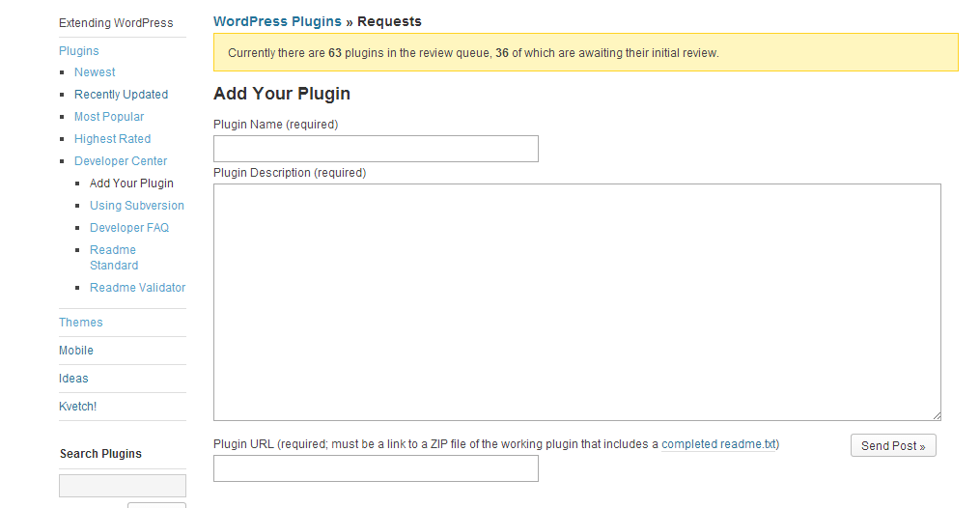Click the WordPress Plugins breadcrumb link
Viewport: 980px width, 508px height.
click(277, 21)
